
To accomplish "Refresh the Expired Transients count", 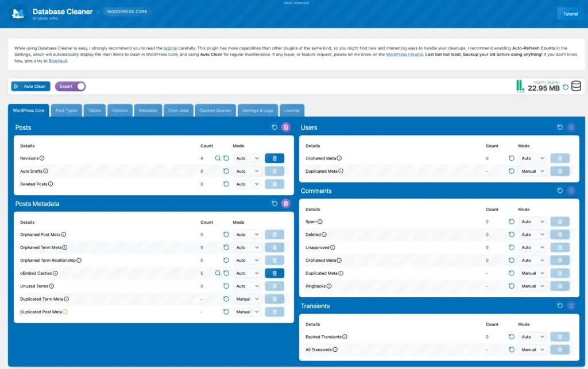I will click(x=512, y=337).
